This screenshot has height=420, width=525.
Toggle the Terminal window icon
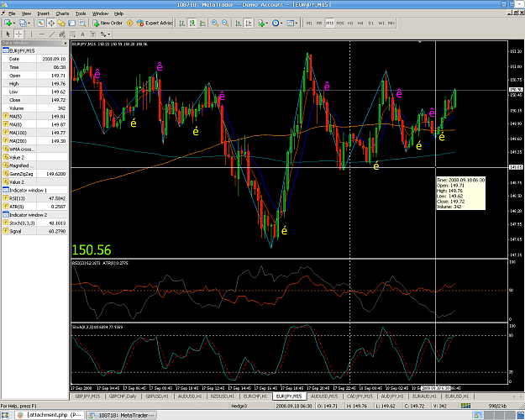pos(71,23)
